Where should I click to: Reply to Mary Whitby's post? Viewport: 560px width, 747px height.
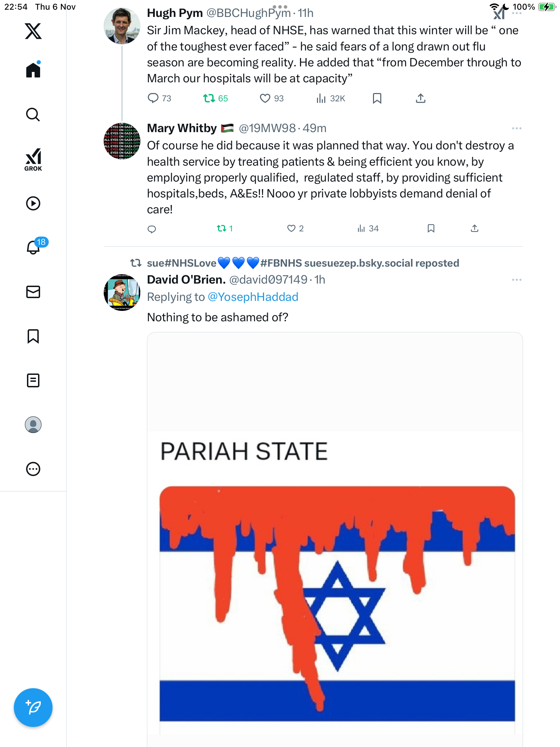tap(152, 229)
